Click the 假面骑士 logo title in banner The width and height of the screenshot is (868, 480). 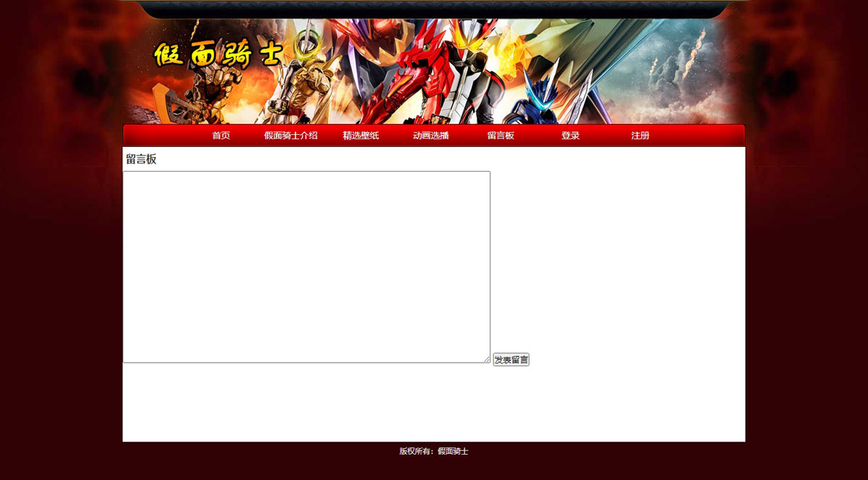point(218,54)
